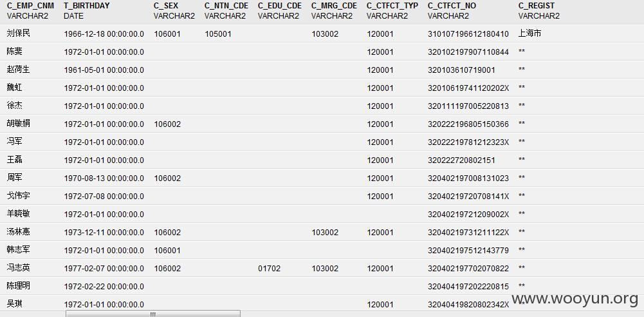Click certificate number 320111197005220813
Image resolution: width=644 pixels, height=317 pixels.
pos(468,106)
